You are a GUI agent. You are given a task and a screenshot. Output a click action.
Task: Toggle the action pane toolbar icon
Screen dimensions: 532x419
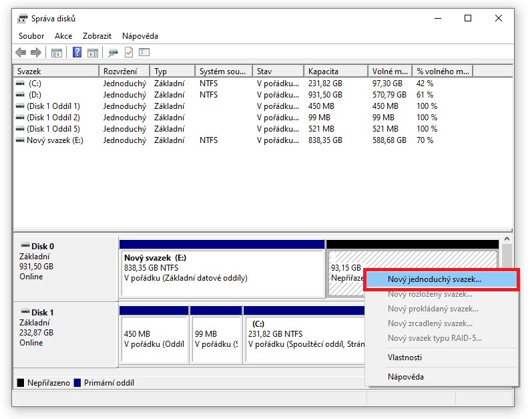(93, 53)
